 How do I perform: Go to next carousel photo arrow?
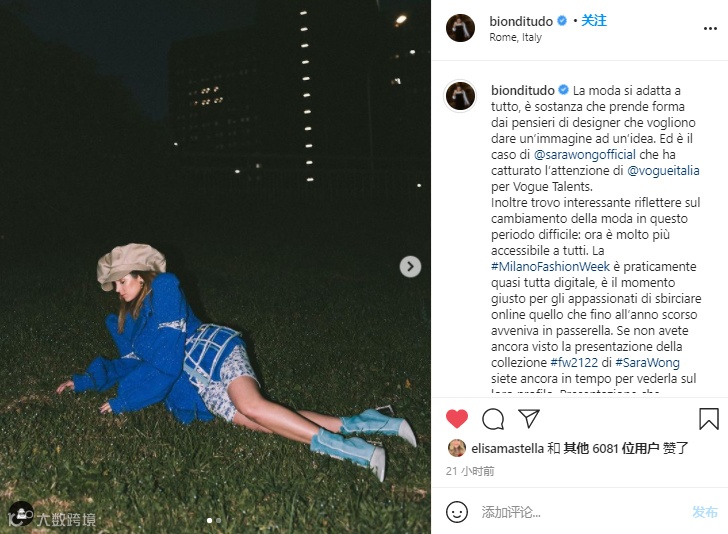(410, 267)
